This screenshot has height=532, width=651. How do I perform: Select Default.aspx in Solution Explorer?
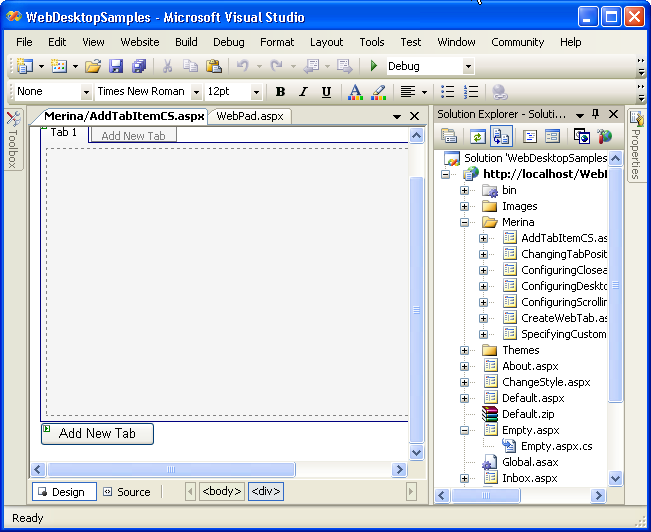click(532, 398)
